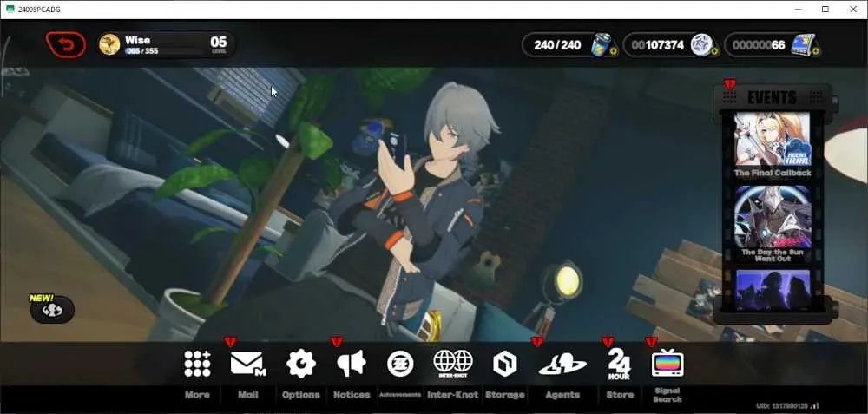Click the red back arrow button
868x414 pixels.
(66, 45)
